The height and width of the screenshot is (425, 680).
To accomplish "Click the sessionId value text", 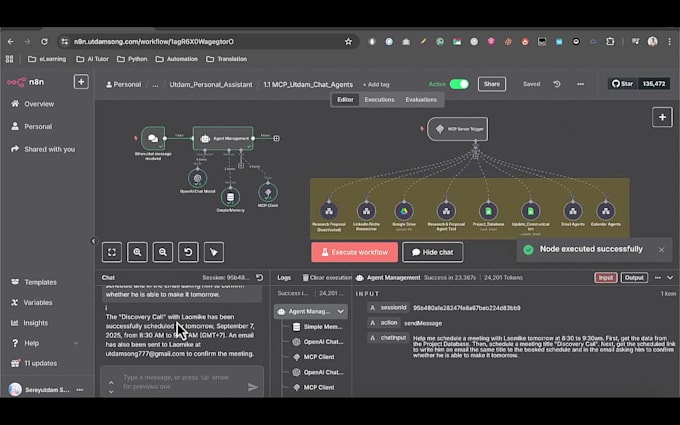I will click(x=467, y=308).
